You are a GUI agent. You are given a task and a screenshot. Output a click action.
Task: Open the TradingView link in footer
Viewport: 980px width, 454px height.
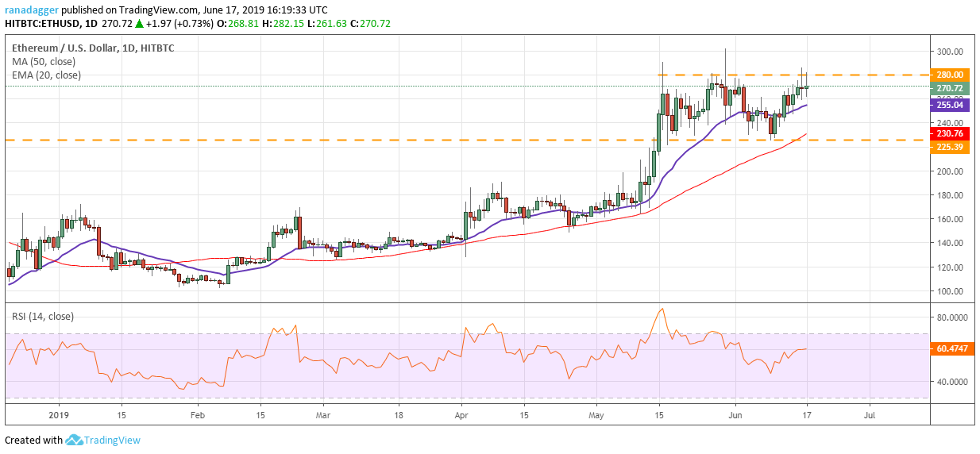pos(114,441)
